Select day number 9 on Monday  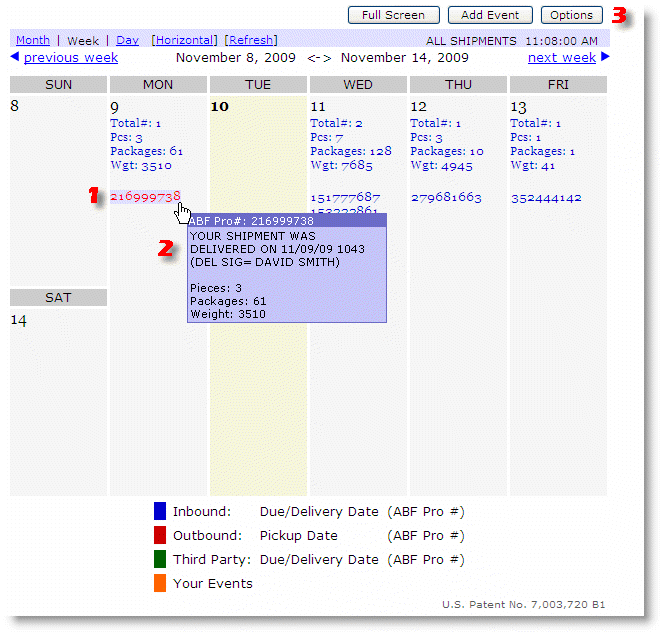coord(114,108)
